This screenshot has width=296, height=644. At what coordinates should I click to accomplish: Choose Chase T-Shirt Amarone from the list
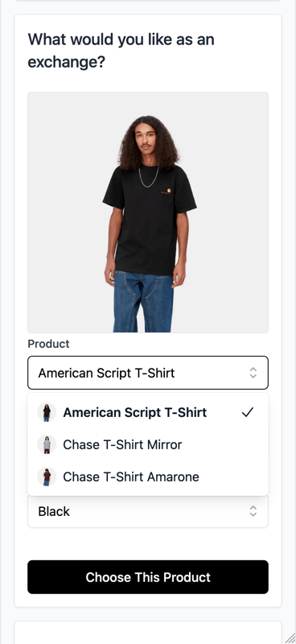coord(148,477)
